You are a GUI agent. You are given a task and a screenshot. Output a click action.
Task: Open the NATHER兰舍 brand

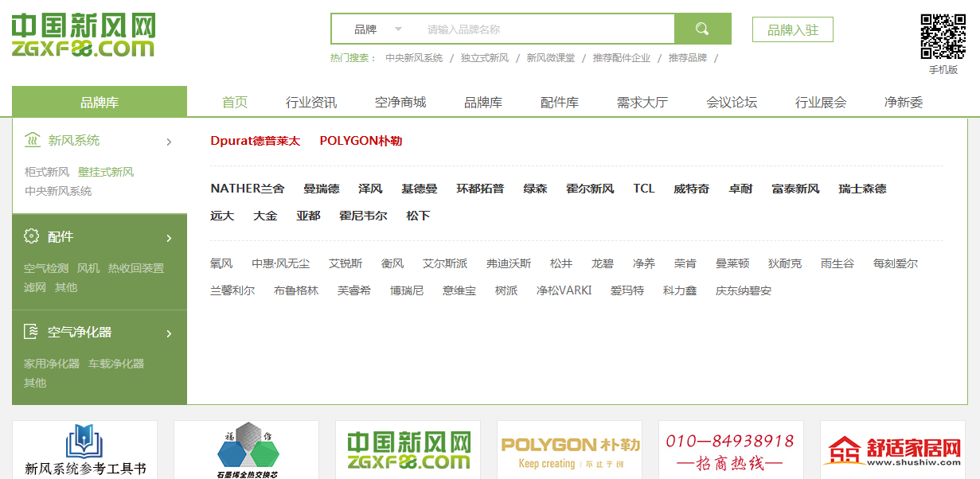tap(248, 189)
